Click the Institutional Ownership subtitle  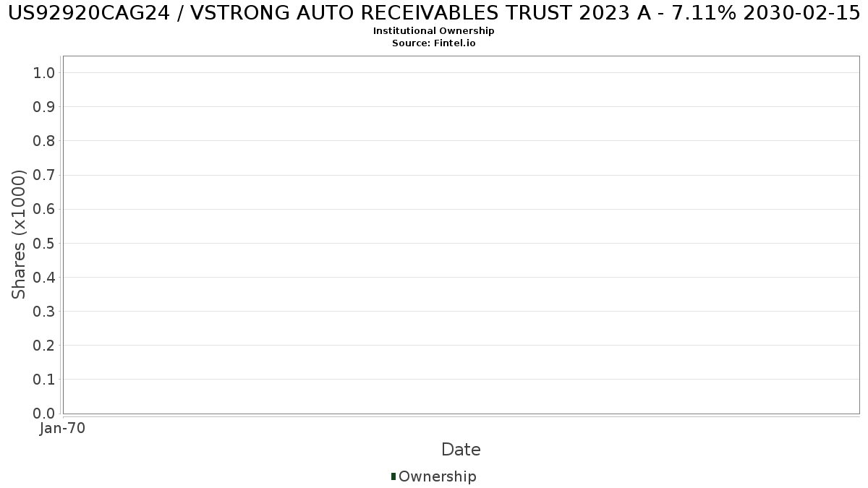coord(434,31)
